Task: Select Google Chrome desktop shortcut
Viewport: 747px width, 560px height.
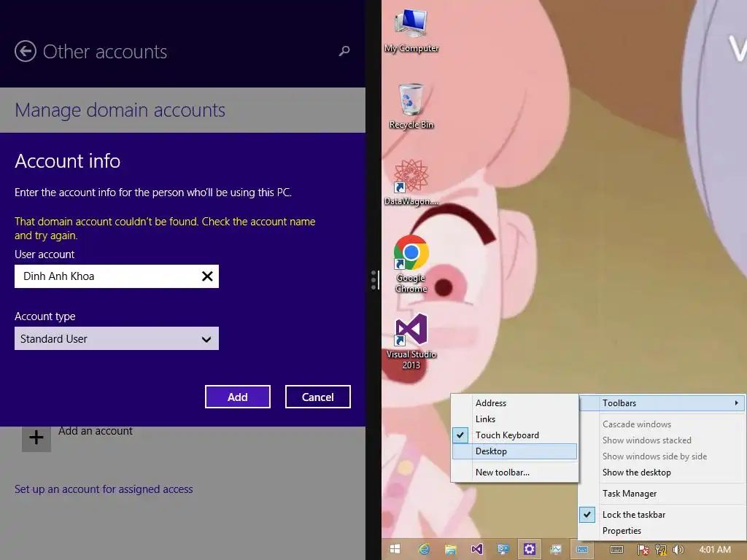Action: tap(411, 264)
